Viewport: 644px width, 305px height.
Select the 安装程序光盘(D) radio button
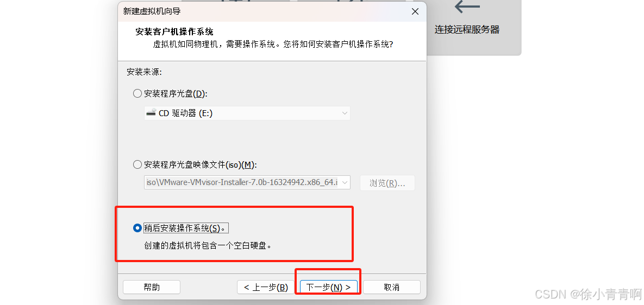137,93
